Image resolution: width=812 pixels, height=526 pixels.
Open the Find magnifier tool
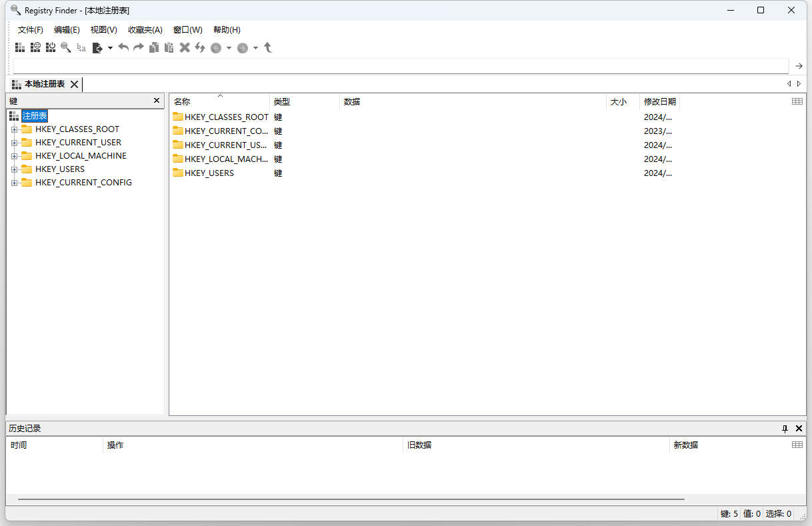pyautogui.click(x=66, y=47)
